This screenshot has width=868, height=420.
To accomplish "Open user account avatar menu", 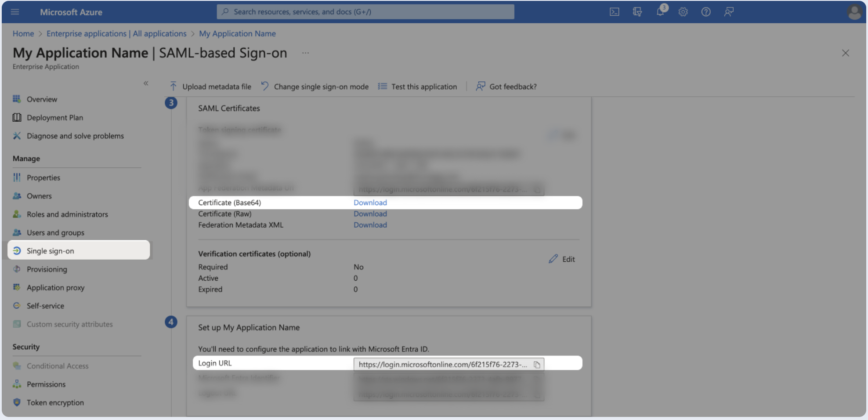I will coord(854,12).
